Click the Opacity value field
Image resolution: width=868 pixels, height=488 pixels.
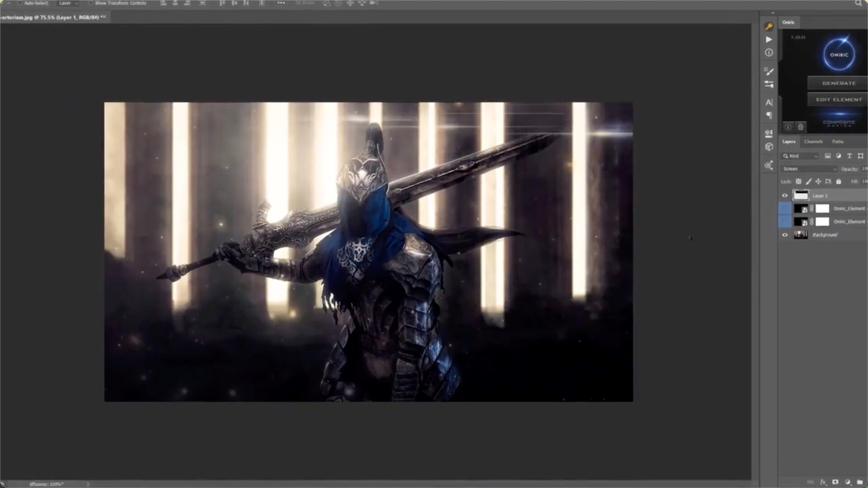[864, 169]
